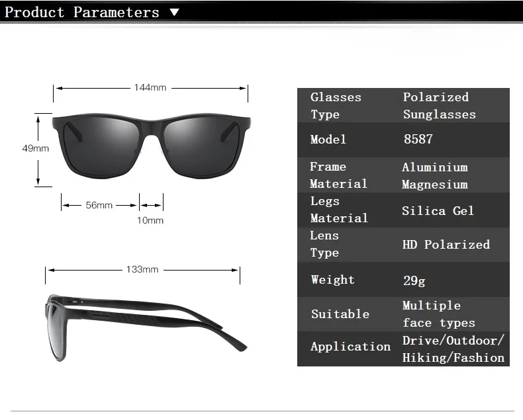This screenshot has width=523, height=420.
Task: Click the Model label cell
Action: click(x=328, y=140)
